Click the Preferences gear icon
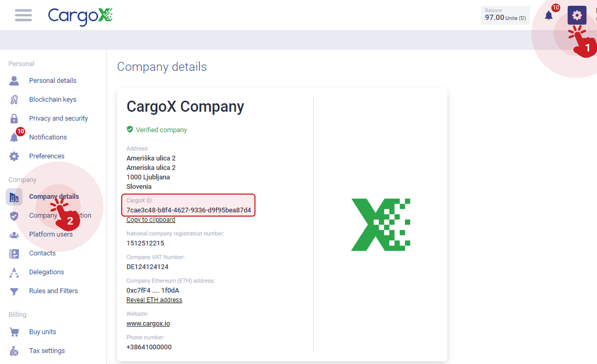This screenshot has width=597, height=364. click(x=14, y=156)
